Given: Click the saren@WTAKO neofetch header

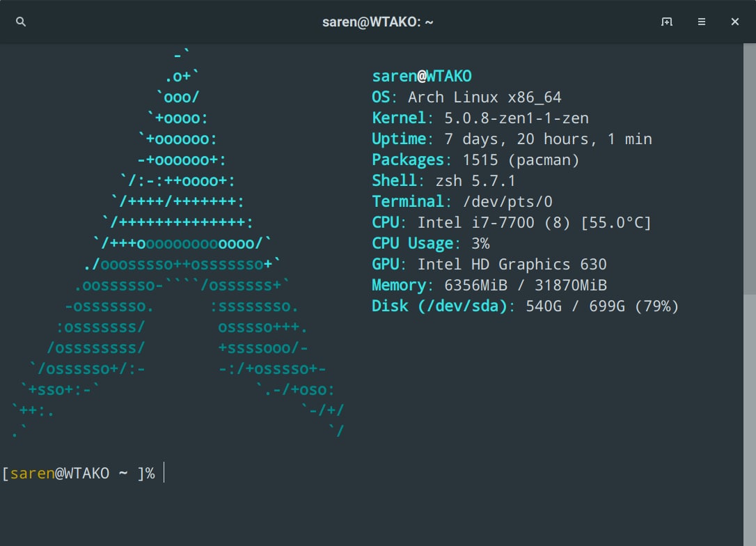Looking at the screenshot, I should tap(422, 76).
